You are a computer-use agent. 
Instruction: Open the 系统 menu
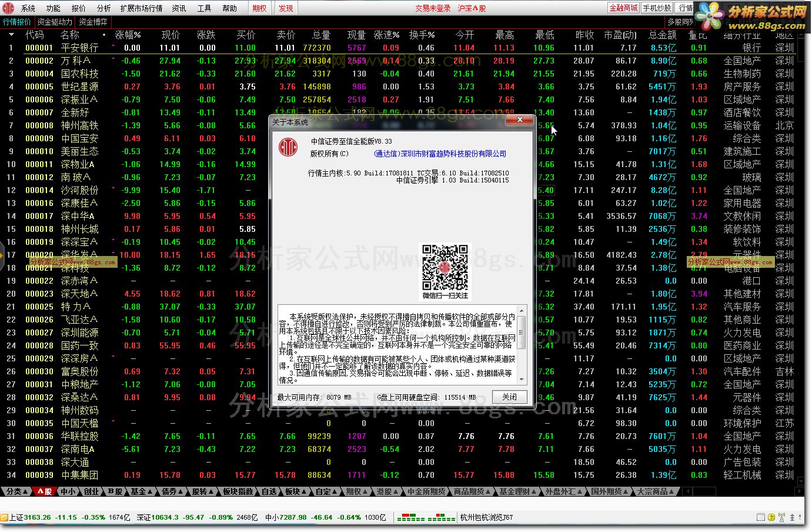point(28,8)
